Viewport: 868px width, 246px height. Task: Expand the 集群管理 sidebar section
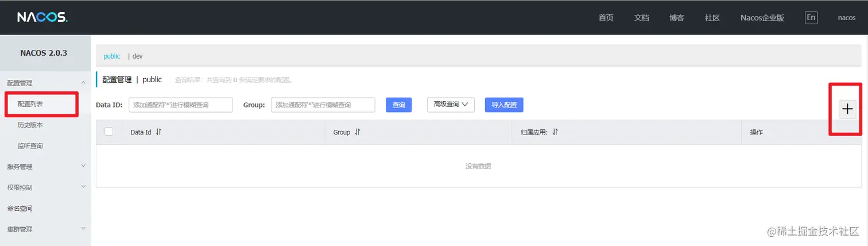pos(45,229)
